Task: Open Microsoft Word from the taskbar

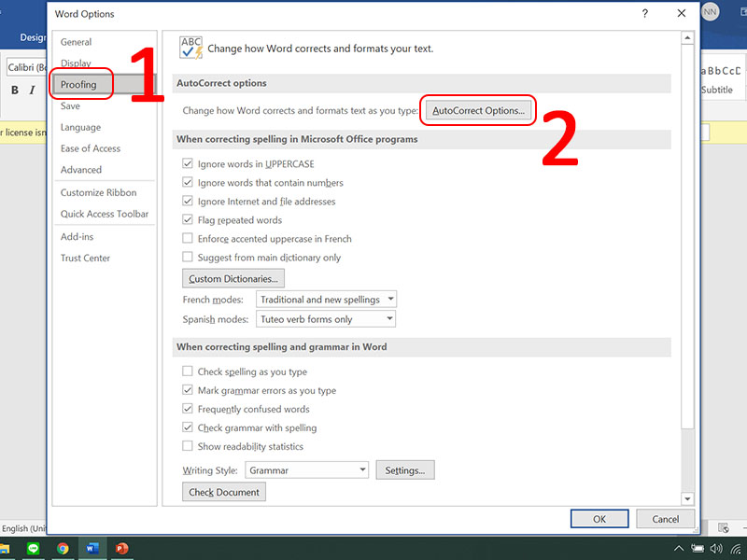Action: pos(92,548)
